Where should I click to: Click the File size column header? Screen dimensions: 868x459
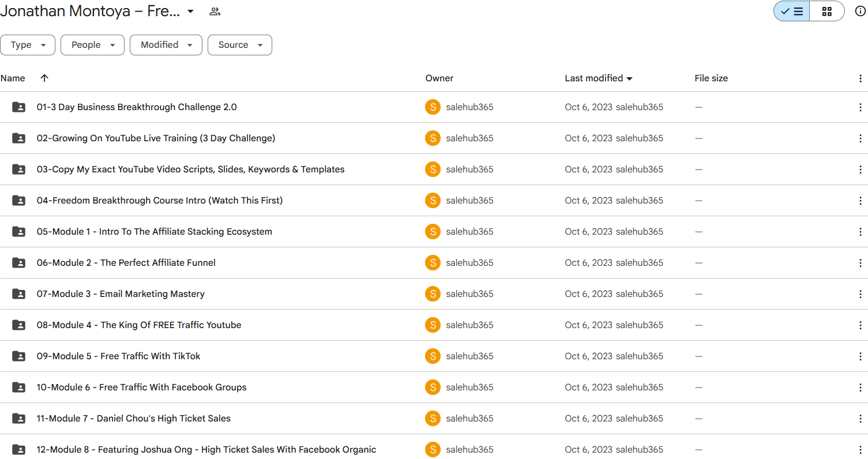(x=711, y=78)
